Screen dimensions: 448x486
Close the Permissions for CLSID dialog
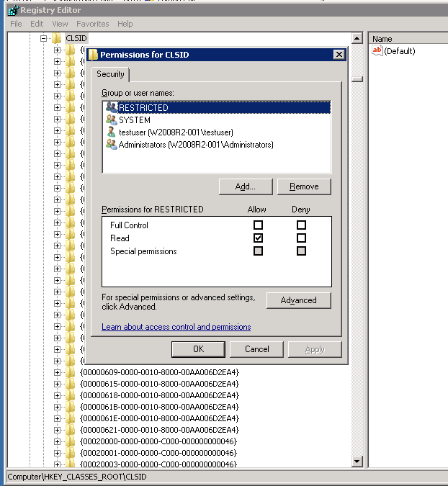[339, 55]
